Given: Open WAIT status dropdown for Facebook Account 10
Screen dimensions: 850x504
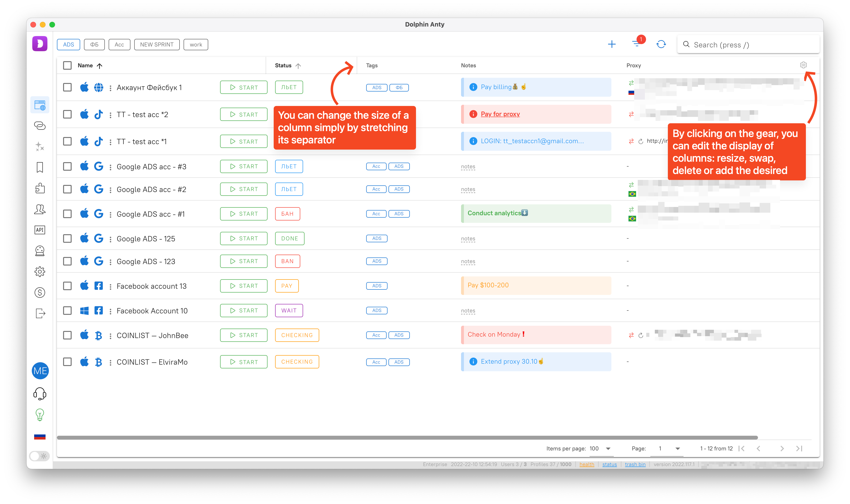Looking at the screenshot, I should [289, 311].
